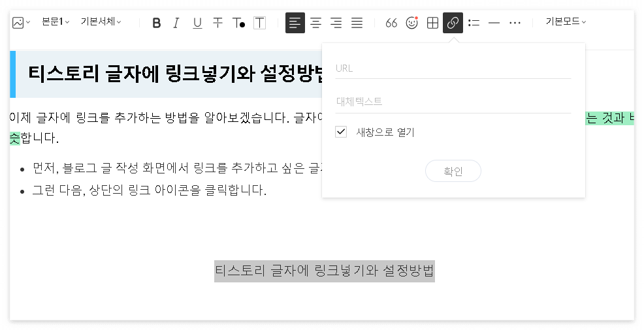
Task: Click the selected text 티스토리 글자에 링크넣기와 설정방법
Action: coord(325,271)
